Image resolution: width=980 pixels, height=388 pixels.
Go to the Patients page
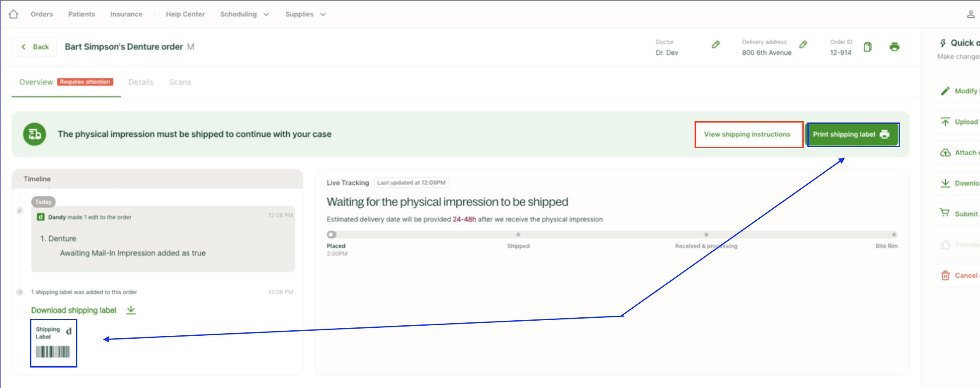coord(81,14)
